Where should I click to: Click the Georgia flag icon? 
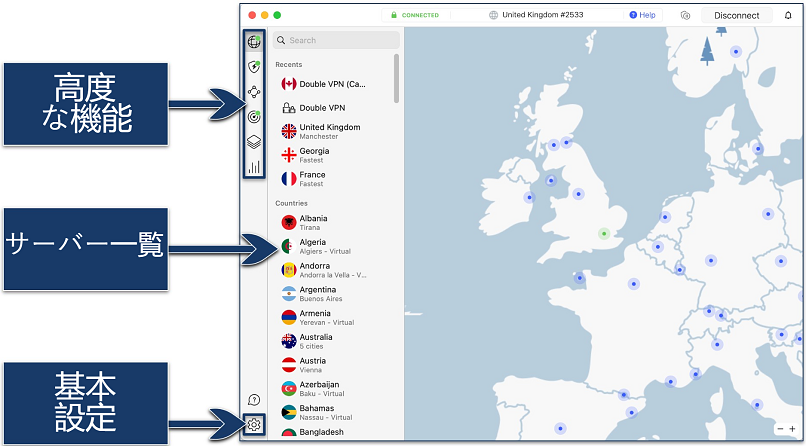click(289, 155)
